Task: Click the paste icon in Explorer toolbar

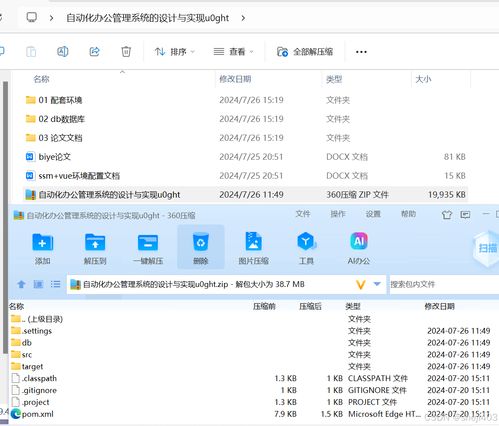Action: [31, 52]
